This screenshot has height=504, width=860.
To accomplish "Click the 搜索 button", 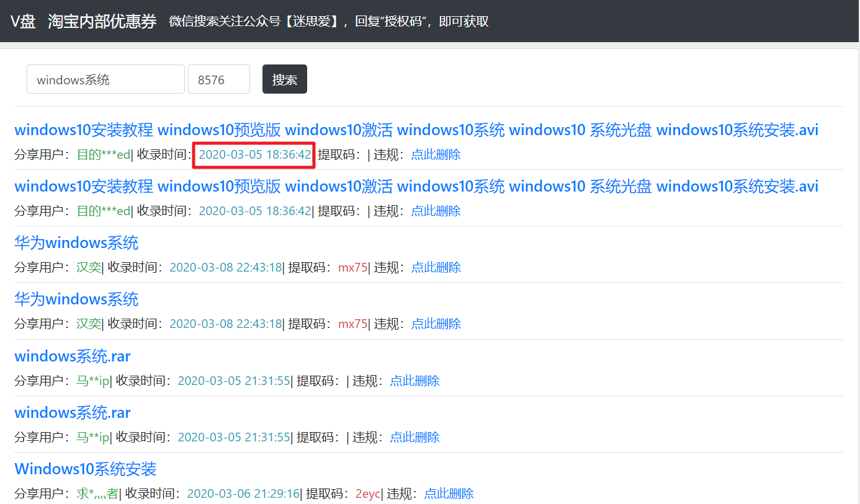I will tap(285, 79).
